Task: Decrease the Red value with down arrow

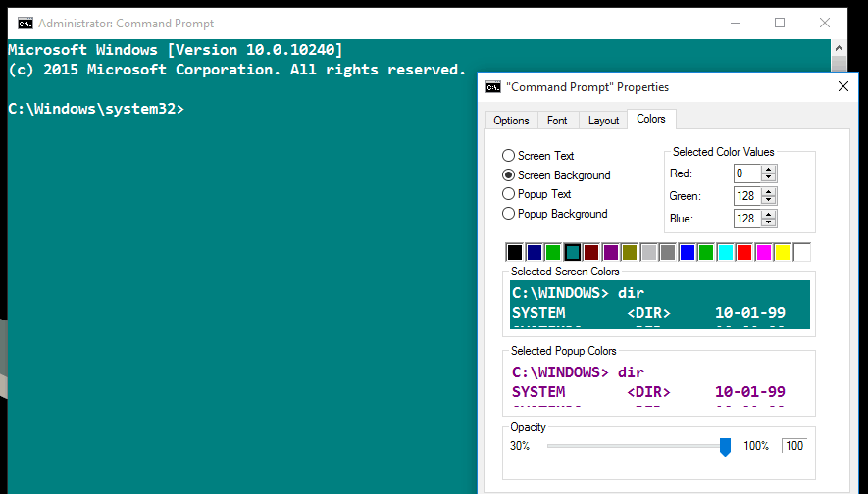Action: [x=768, y=177]
